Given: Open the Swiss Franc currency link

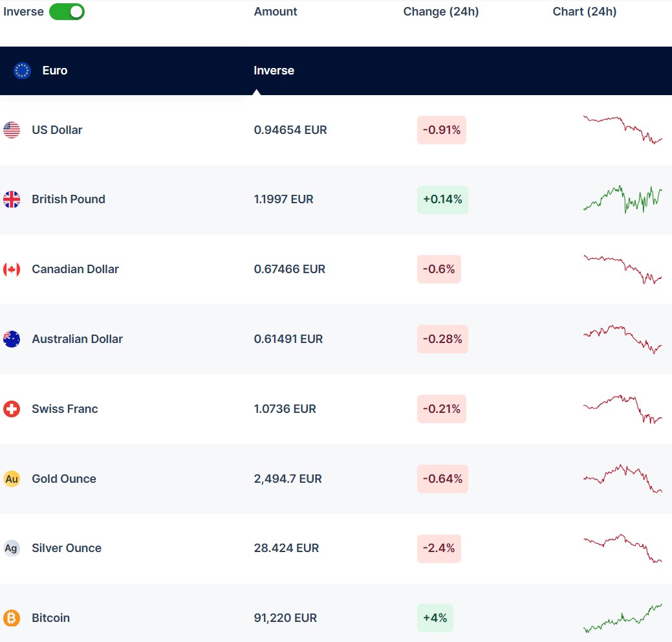Looking at the screenshot, I should pos(65,409).
